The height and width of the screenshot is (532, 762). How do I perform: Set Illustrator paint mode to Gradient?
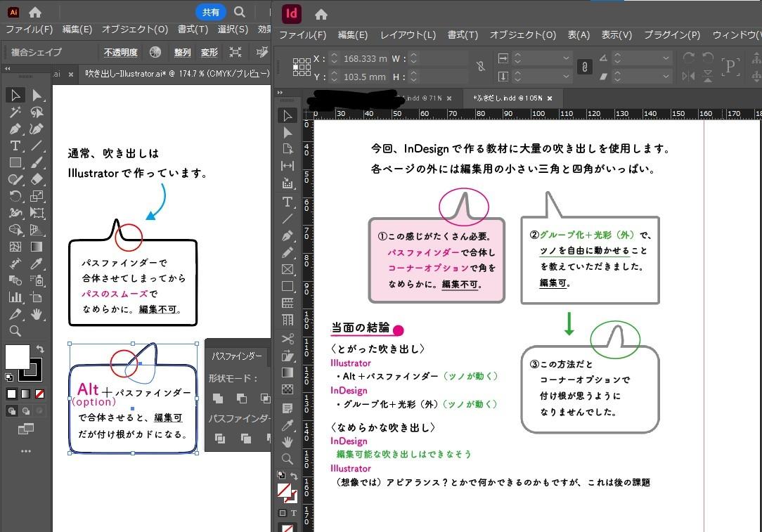(x=26, y=394)
